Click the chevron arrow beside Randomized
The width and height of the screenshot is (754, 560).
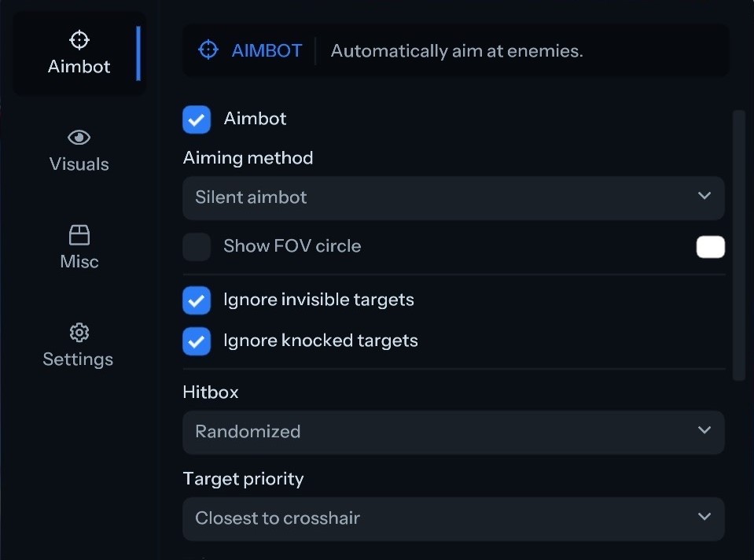[x=704, y=430]
